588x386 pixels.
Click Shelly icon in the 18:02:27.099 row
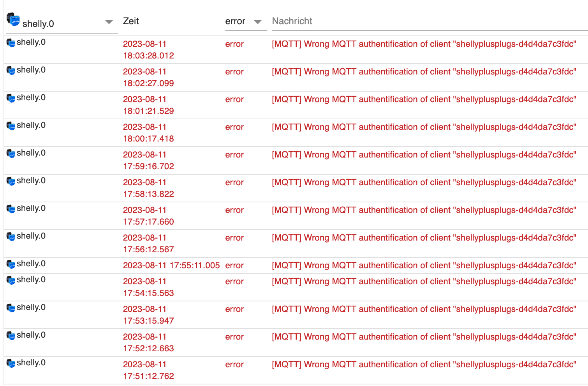pos(11,70)
